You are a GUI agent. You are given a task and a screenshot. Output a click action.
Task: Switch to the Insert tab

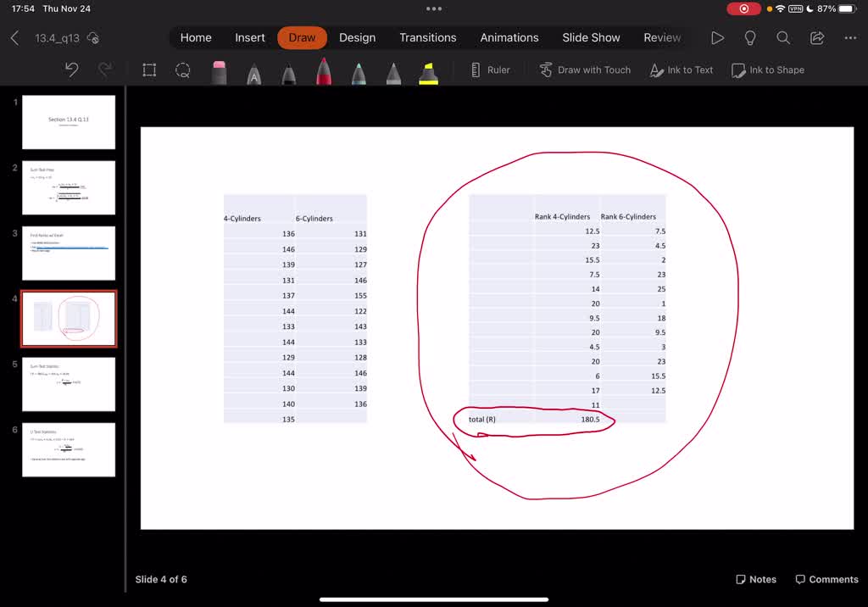tap(250, 37)
